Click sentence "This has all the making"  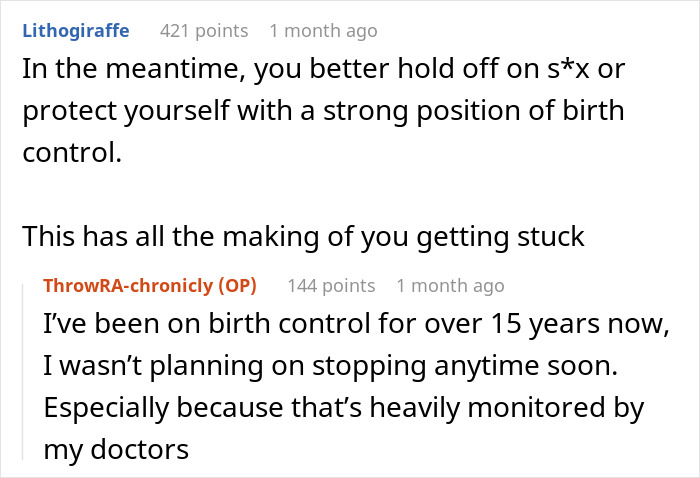[x=304, y=236]
